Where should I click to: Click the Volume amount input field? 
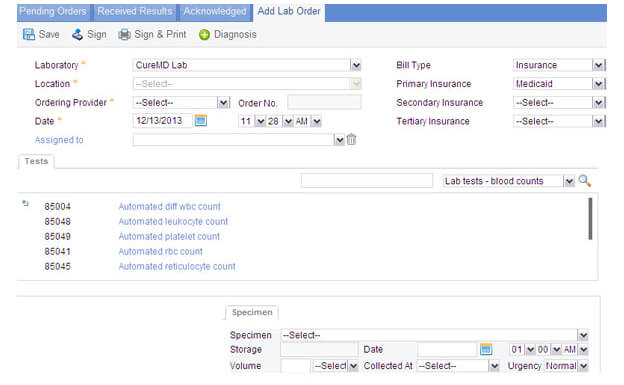tap(295, 366)
